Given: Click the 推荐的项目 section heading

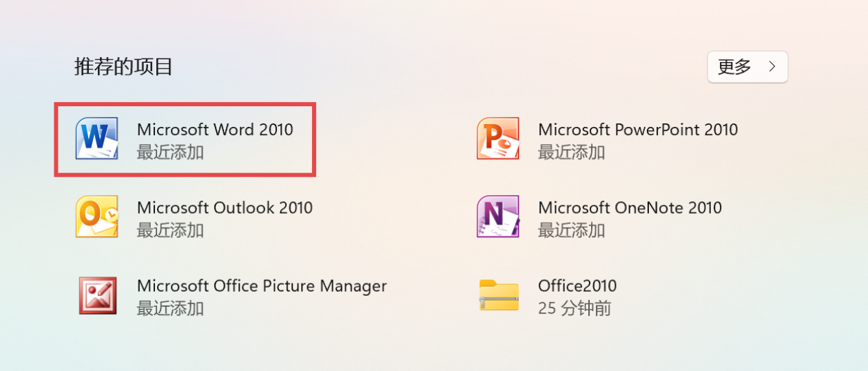Looking at the screenshot, I should point(123,67).
